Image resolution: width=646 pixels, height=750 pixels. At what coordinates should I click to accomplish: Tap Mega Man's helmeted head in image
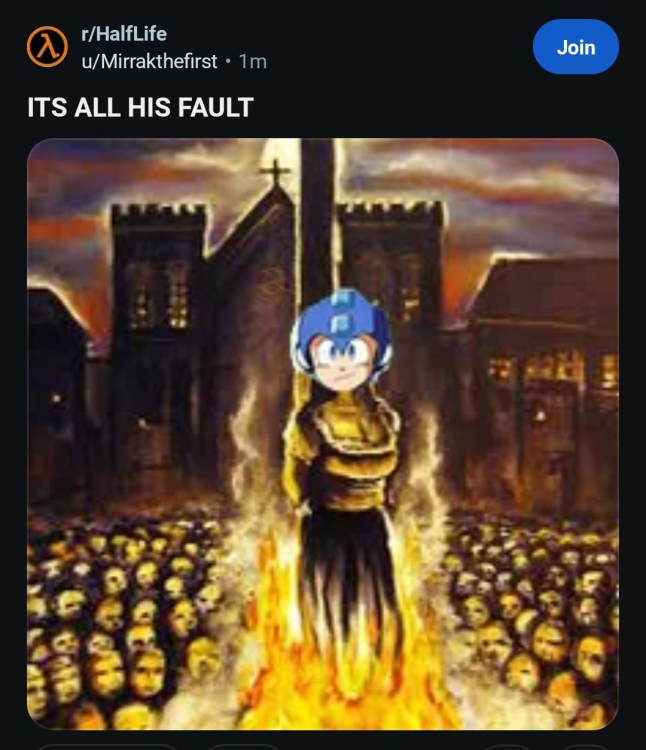point(341,339)
